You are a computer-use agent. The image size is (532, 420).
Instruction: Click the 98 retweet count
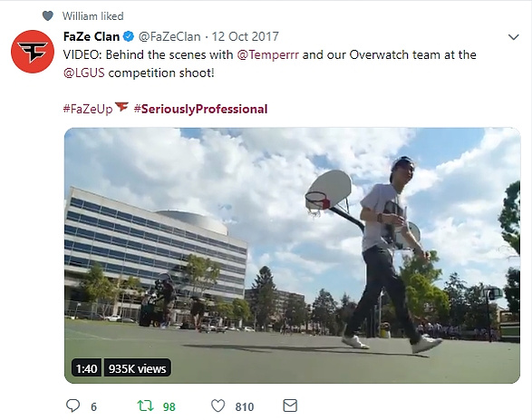point(169,406)
